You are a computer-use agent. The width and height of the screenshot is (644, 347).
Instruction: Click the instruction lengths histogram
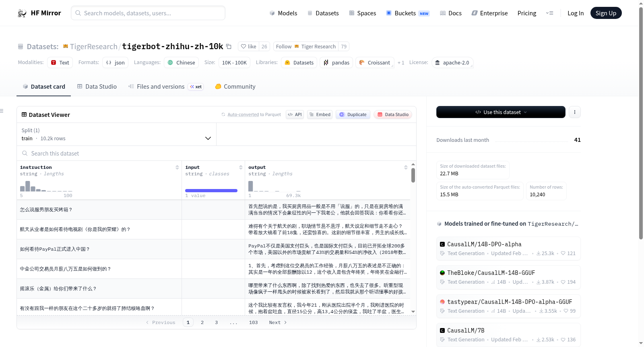click(x=46, y=186)
